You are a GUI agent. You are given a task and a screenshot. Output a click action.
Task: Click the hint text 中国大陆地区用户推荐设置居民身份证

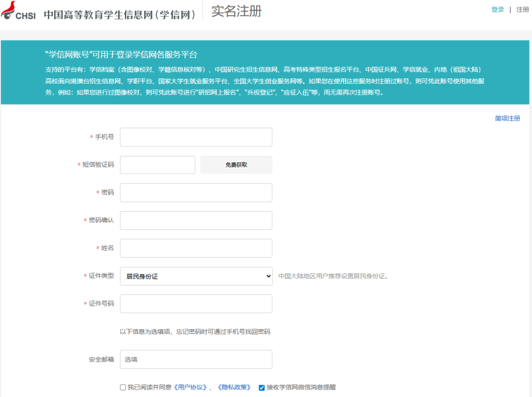(x=333, y=276)
